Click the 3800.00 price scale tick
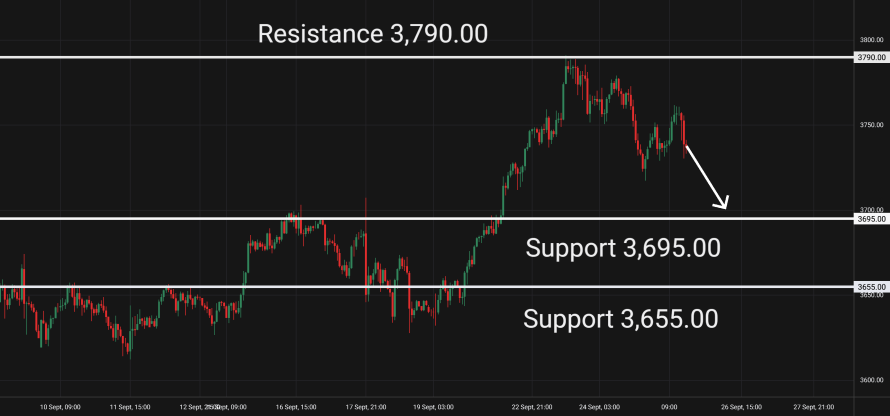The height and width of the screenshot is (416, 890). [873, 40]
